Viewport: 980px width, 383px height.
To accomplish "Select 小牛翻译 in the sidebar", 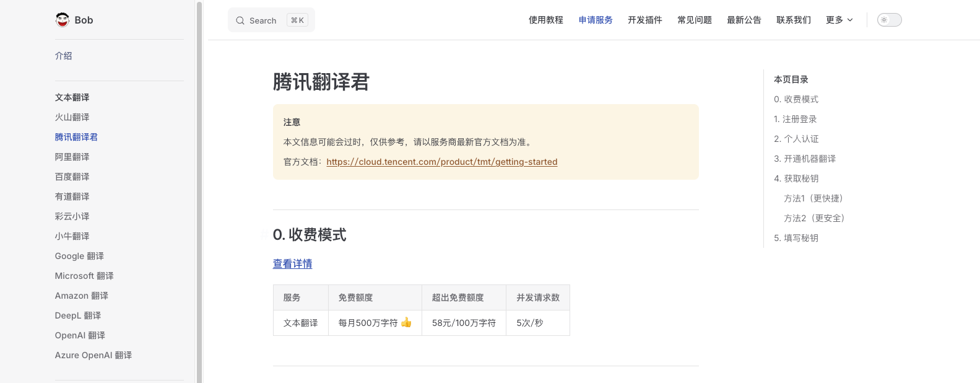I will coord(72,236).
